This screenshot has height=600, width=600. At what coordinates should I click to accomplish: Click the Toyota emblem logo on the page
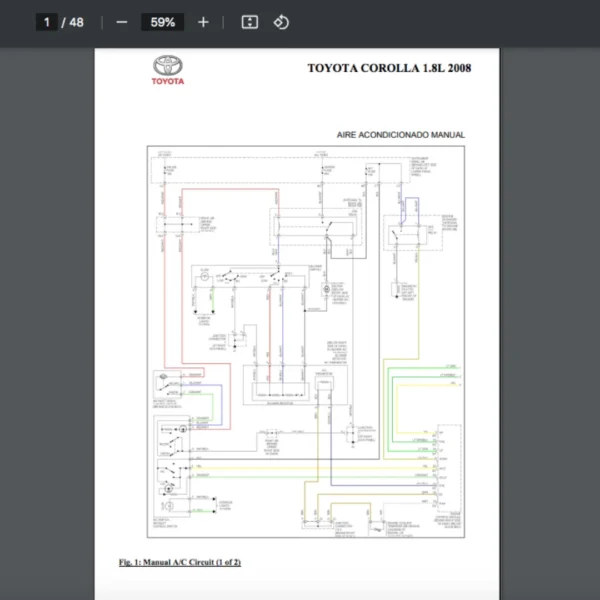168,66
